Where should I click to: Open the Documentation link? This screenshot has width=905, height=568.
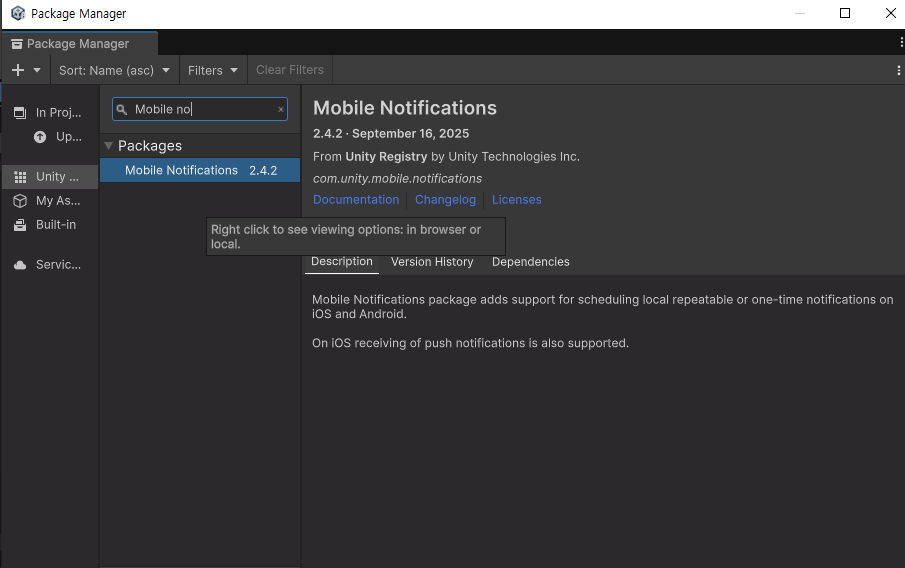(356, 200)
